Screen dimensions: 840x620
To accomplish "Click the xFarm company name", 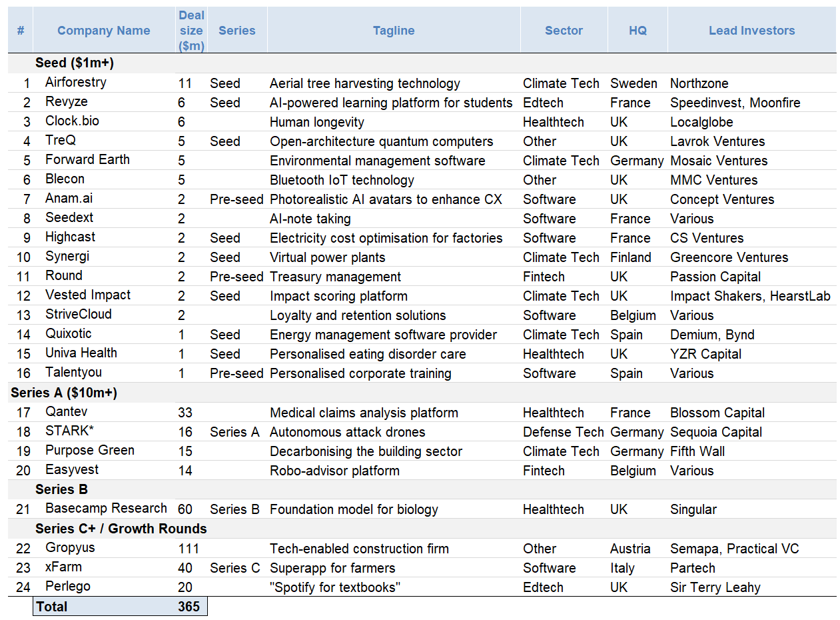I will click(x=63, y=567).
